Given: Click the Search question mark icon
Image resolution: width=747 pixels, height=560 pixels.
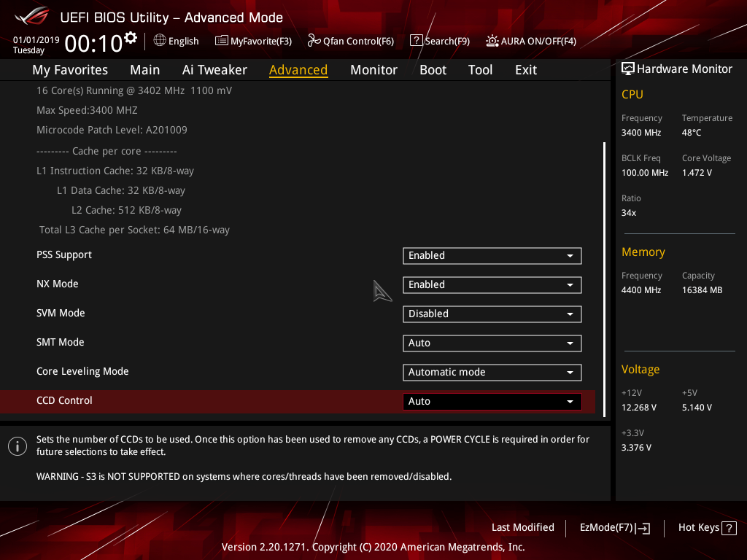Looking at the screenshot, I should [x=416, y=41].
